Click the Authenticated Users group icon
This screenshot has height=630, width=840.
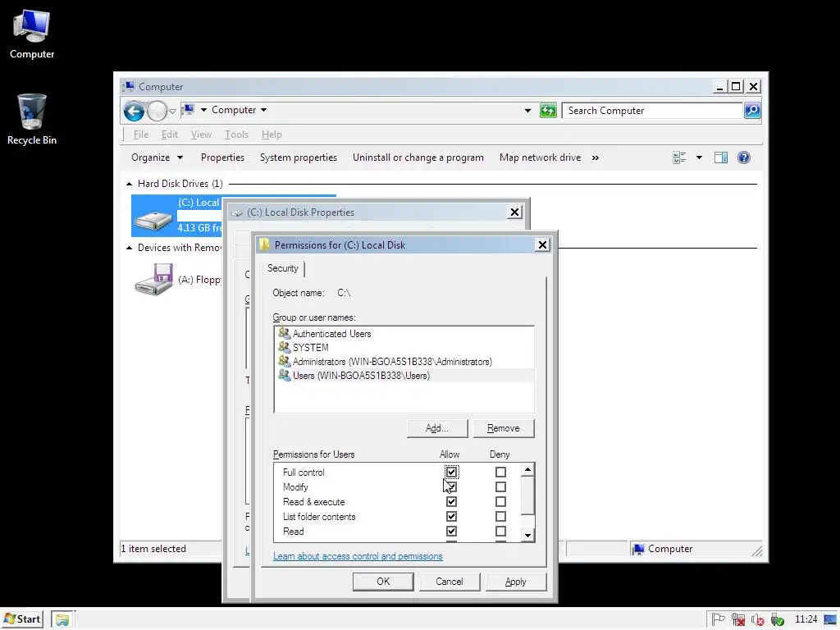coord(284,333)
